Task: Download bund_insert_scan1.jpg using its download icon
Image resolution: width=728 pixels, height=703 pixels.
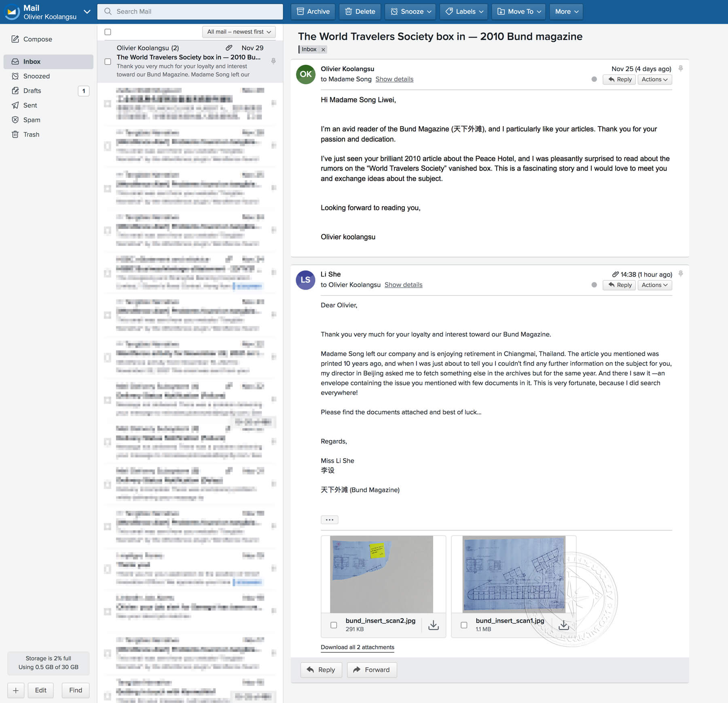Action: point(563,625)
